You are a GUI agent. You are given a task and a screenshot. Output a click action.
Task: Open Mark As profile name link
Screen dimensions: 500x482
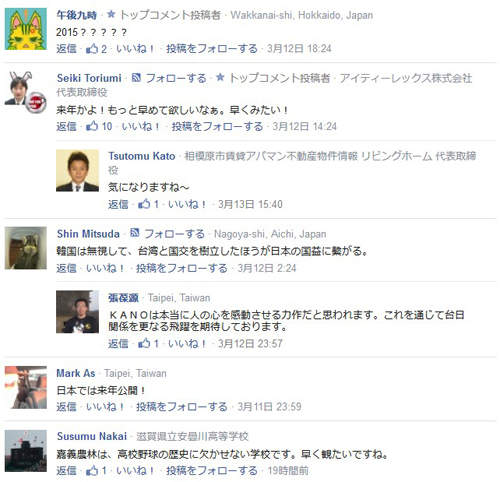76,373
